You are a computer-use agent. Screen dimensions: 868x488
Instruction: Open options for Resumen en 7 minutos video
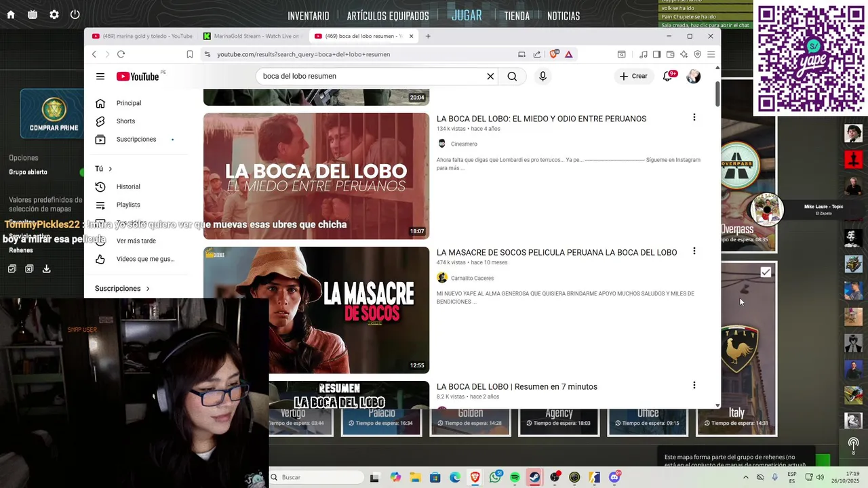(x=694, y=385)
